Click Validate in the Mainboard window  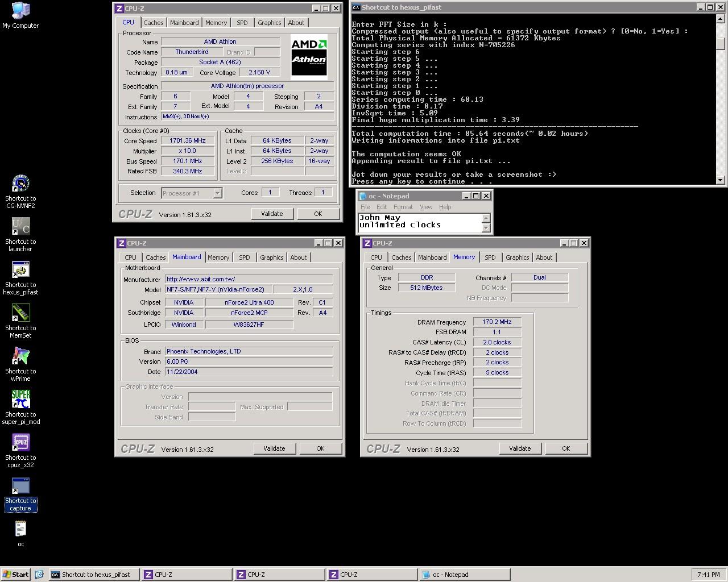274,448
